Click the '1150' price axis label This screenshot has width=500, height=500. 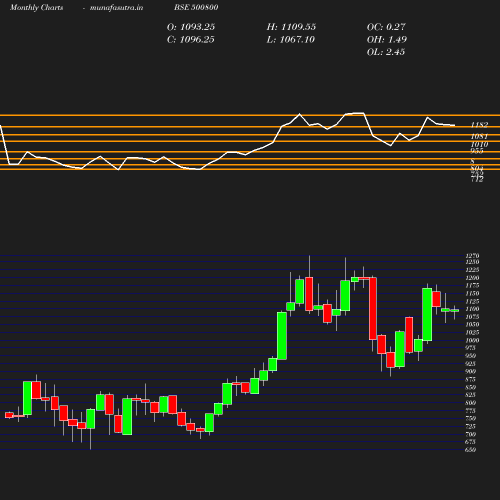(x=472, y=294)
